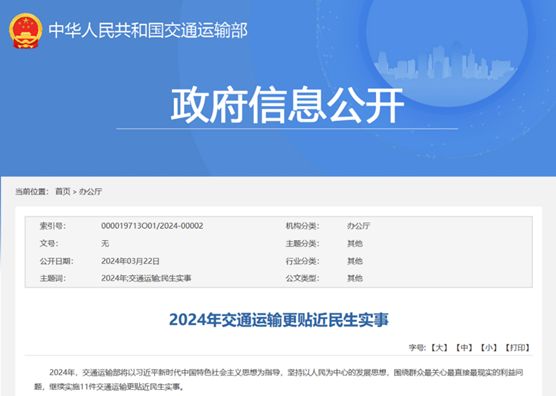Image resolution: width=556 pixels, height=396 pixels.
Task: Click the national emblem logo icon
Action: pyautogui.click(x=26, y=30)
